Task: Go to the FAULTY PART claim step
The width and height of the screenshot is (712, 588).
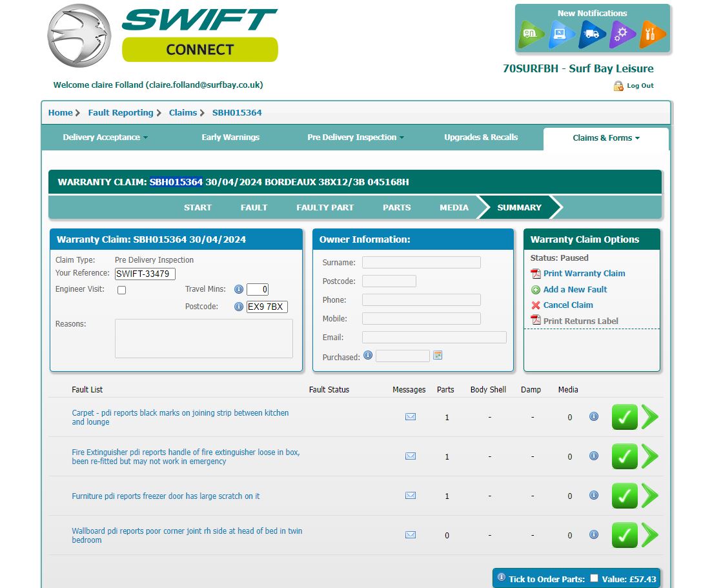Action: (325, 207)
